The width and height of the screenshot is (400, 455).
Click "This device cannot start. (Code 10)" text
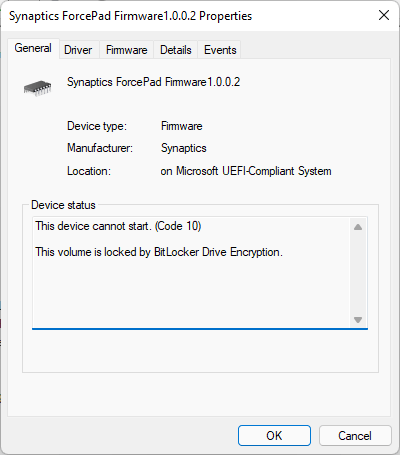(x=118, y=226)
